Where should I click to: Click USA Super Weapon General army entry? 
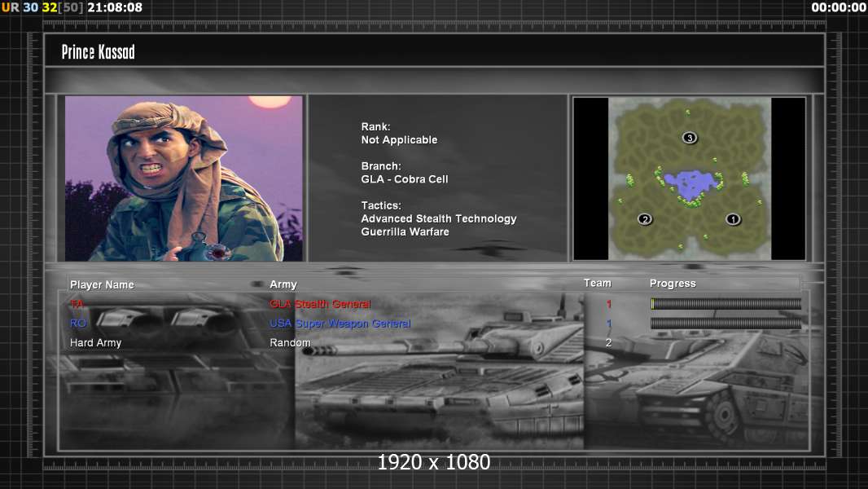pyautogui.click(x=340, y=323)
